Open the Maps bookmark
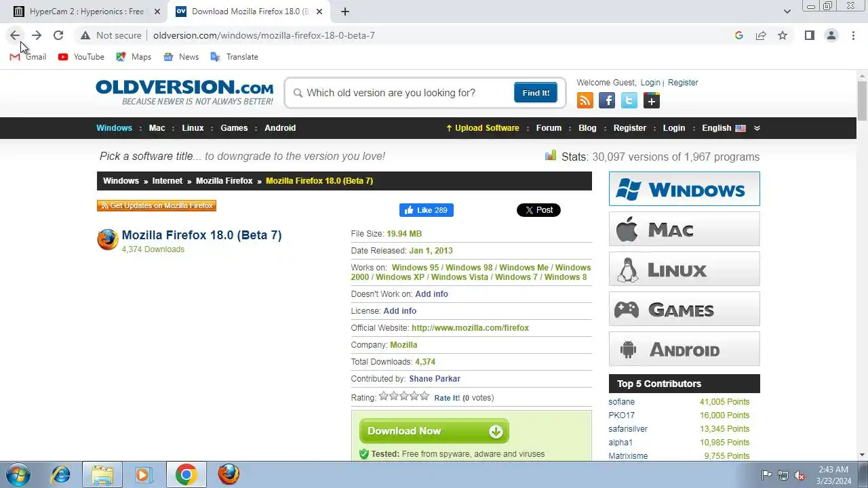Viewport: 868px width, 488px height. click(x=134, y=57)
